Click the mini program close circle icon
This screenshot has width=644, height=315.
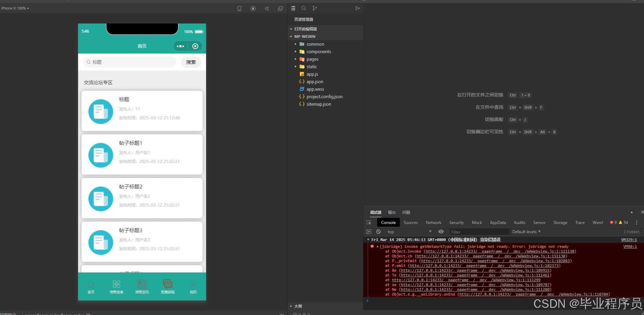click(195, 46)
